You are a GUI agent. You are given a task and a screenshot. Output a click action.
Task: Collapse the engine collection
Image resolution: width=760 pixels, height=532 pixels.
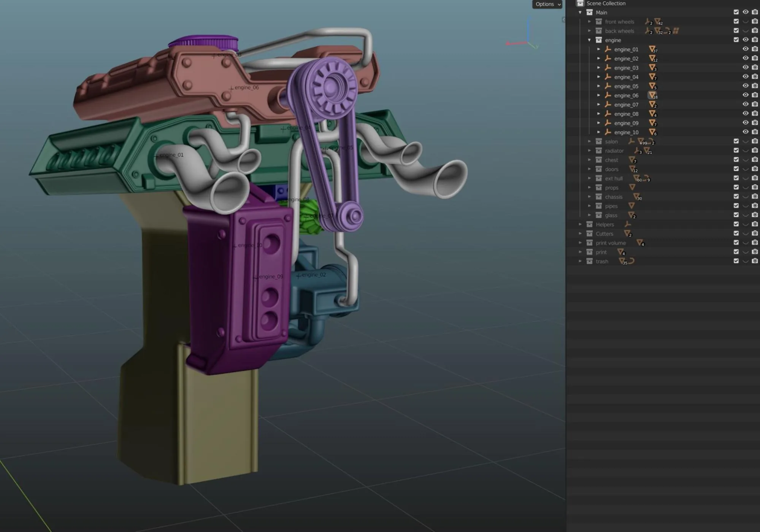589,40
